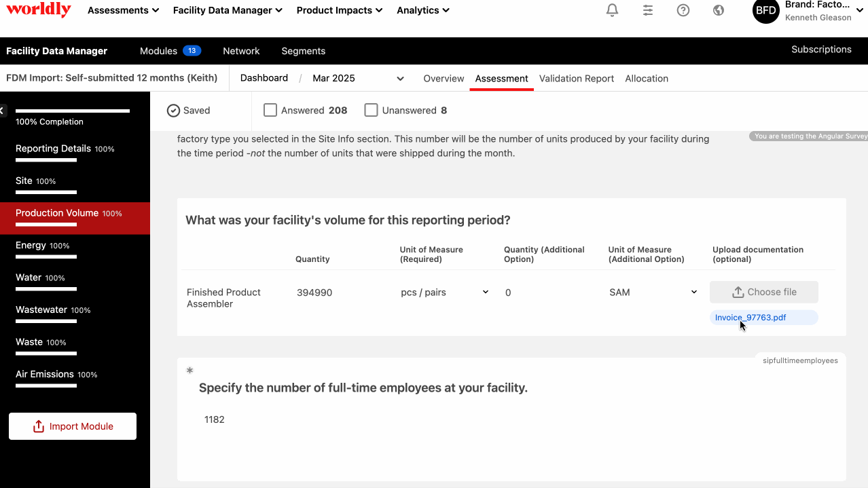Open the Invoice_97763.pdf attachment
868x488 pixels.
tap(751, 318)
